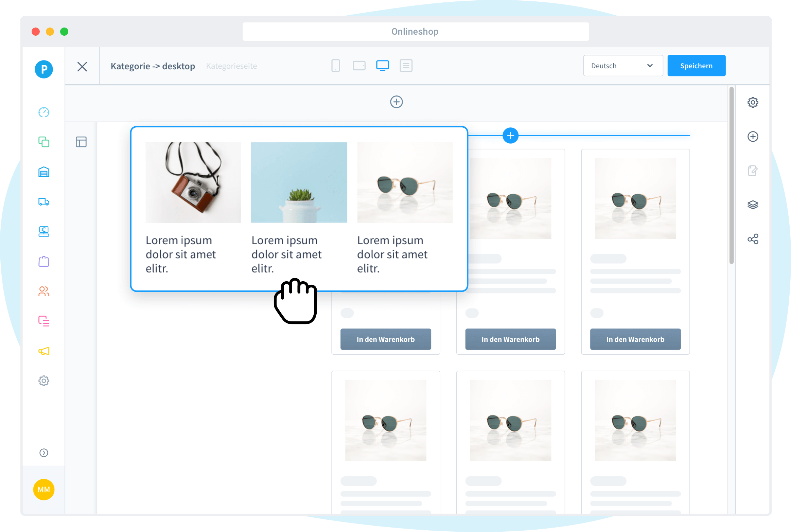Close the editor with the X icon

pyautogui.click(x=82, y=66)
